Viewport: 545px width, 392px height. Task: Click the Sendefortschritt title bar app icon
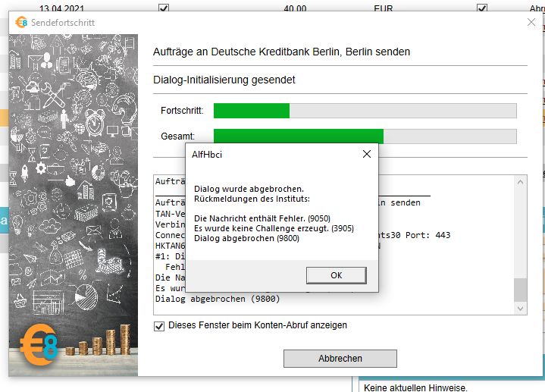pos(21,22)
